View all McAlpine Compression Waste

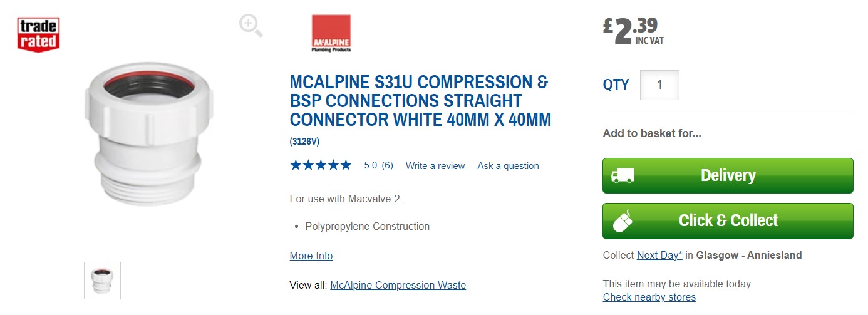pyautogui.click(x=398, y=285)
